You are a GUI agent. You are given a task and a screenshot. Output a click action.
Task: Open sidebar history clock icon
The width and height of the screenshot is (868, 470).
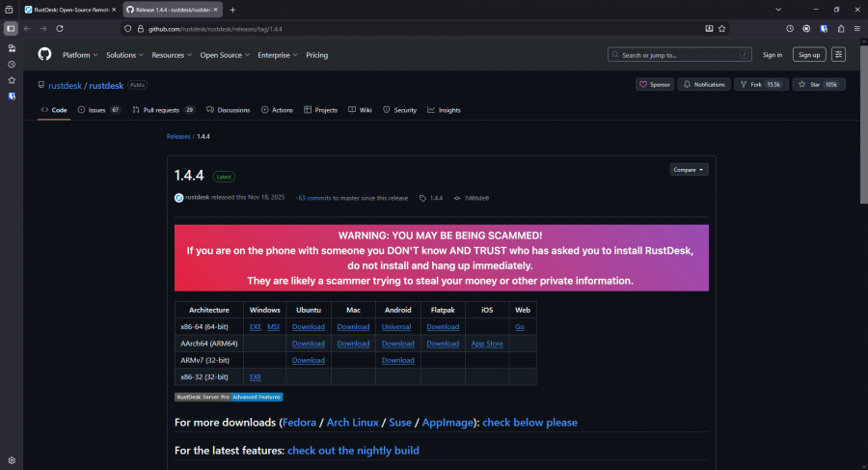[12, 65]
